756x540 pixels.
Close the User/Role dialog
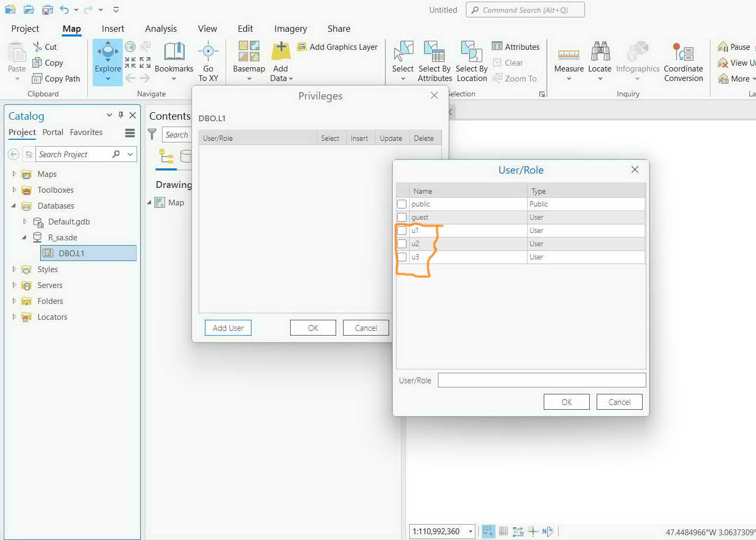(635, 169)
